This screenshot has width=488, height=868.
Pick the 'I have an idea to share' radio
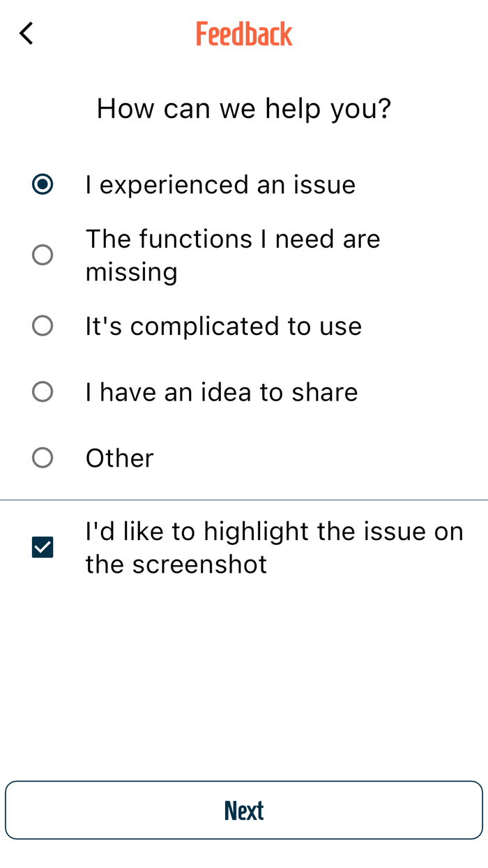tap(43, 392)
